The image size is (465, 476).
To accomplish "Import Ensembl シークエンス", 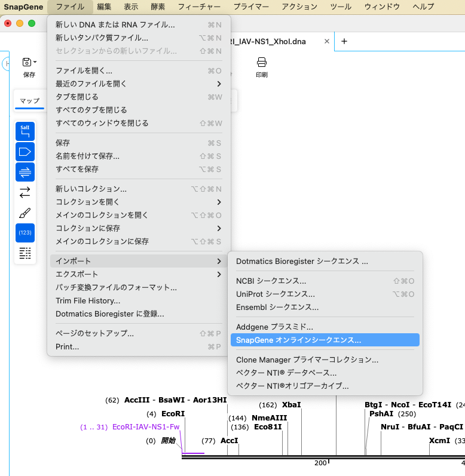I will [x=325, y=307].
